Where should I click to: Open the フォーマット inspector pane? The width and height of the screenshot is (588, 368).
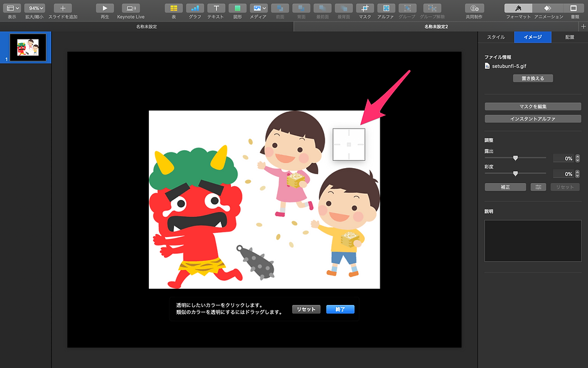pyautogui.click(x=517, y=8)
